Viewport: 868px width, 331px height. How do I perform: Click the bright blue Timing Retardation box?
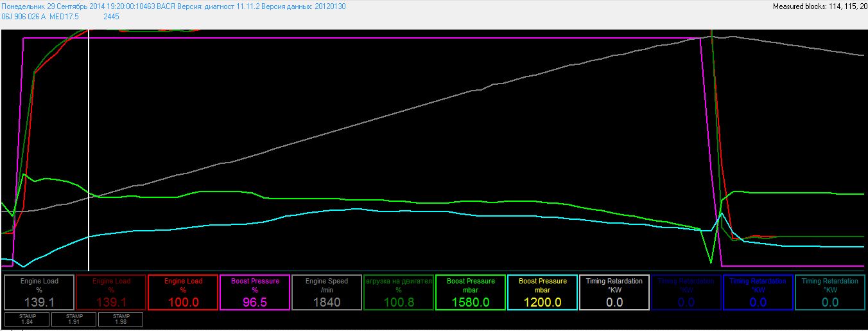758,292
